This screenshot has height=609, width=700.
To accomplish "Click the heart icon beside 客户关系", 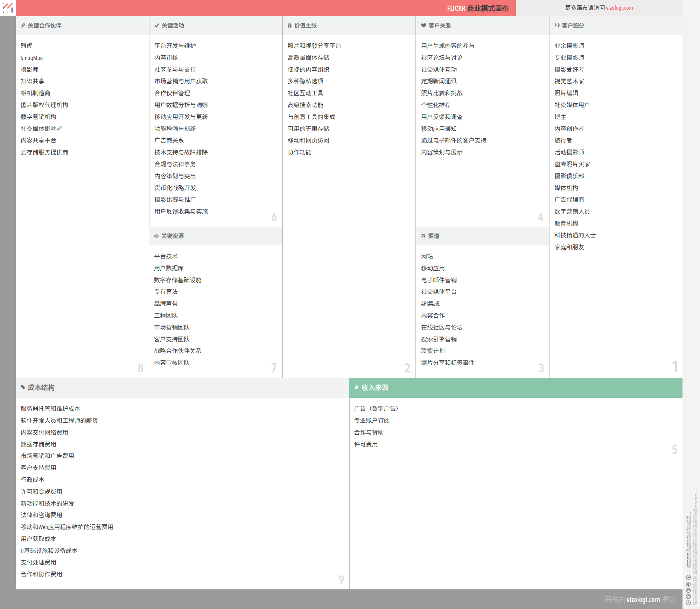I will pos(423,26).
